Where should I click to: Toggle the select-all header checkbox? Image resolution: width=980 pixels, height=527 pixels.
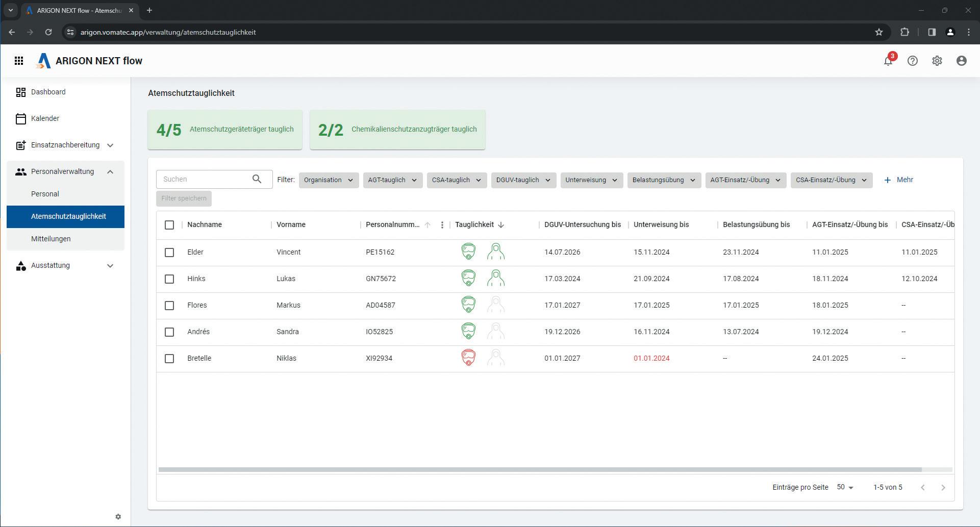[x=169, y=225]
